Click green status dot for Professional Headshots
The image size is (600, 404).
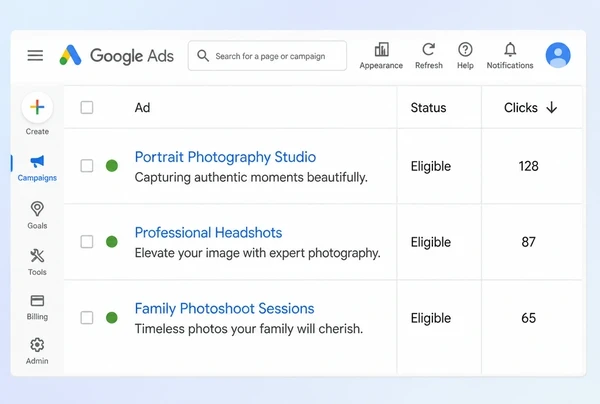(x=112, y=241)
